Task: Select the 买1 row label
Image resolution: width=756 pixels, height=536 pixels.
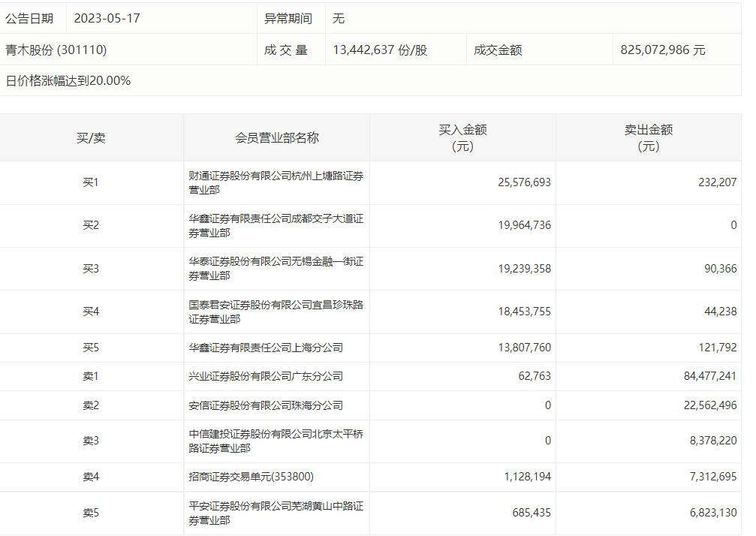Action: pyautogui.click(x=91, y=182)
